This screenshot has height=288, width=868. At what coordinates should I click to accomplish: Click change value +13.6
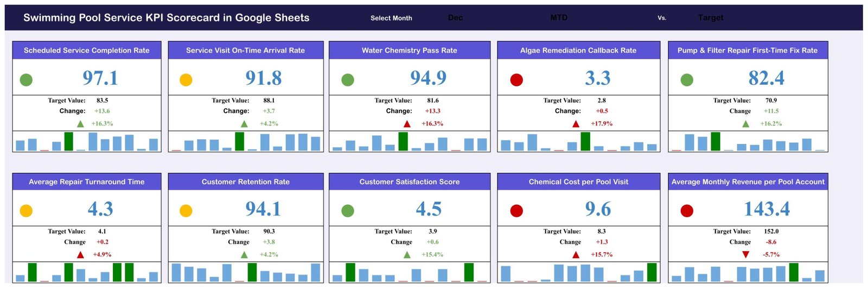[102, 111]
